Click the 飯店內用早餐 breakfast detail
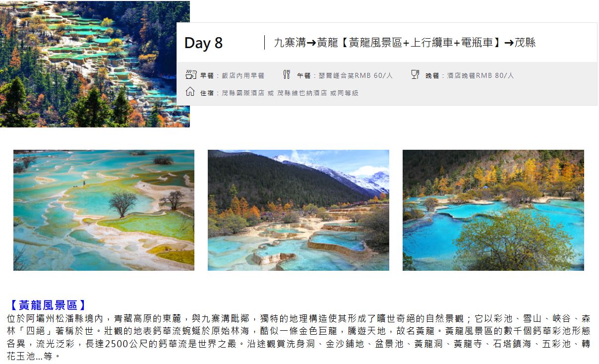The width and height of the screenshot is (599, 364). point(243,76)
